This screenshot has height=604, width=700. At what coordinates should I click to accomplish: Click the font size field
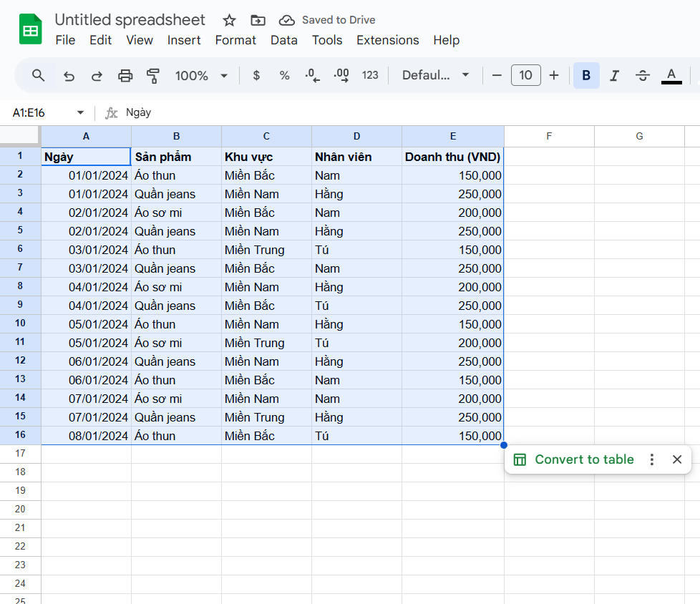526,75
